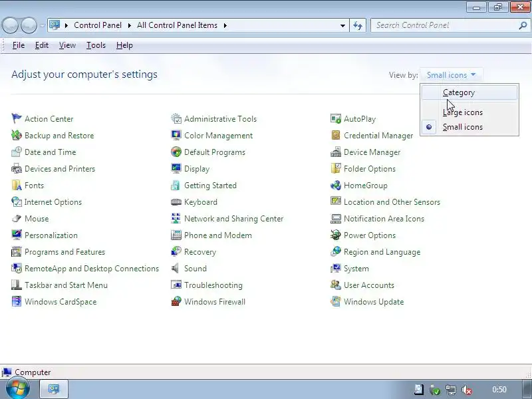Image resolution: width=532 pixels, height=399 pixels.
Task: Open the View by Small icons dropdown
Action: point(452,75)
